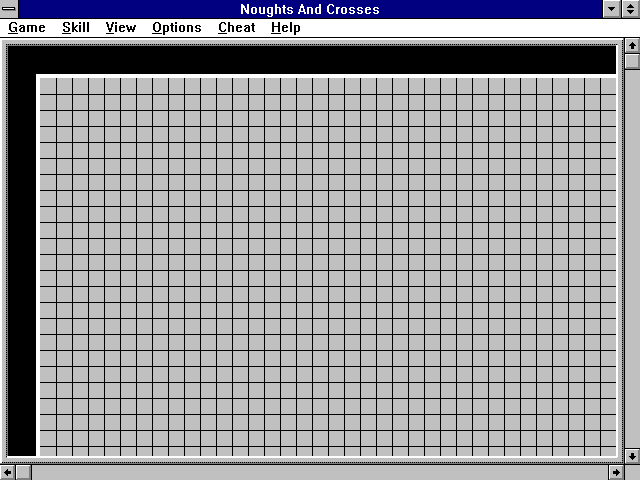Click the horizontal scrollbar left arrow
640x480 pixels.
[7, 473]
